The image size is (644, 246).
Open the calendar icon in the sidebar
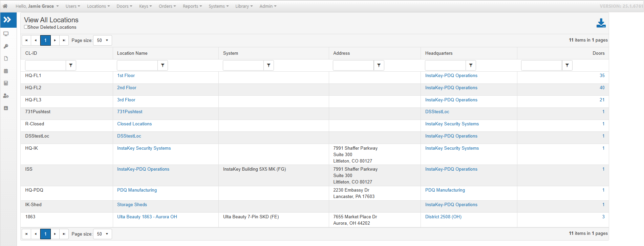[6, 71]
